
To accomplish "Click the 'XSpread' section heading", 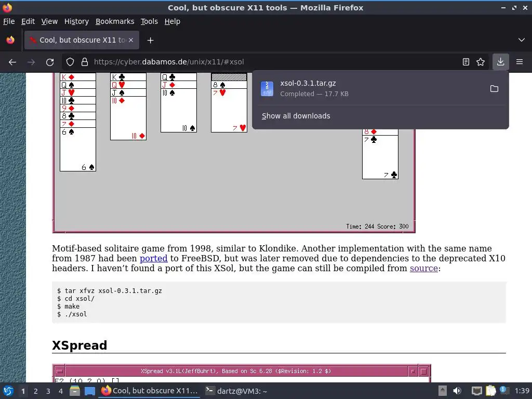I will [x=79, y=345].
